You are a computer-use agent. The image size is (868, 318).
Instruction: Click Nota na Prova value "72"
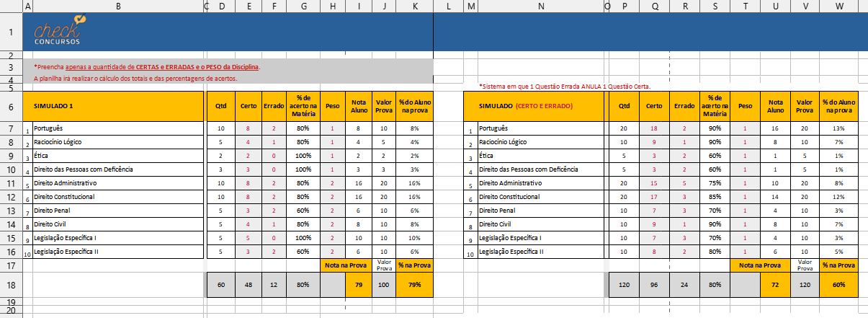tap(775, 285)
